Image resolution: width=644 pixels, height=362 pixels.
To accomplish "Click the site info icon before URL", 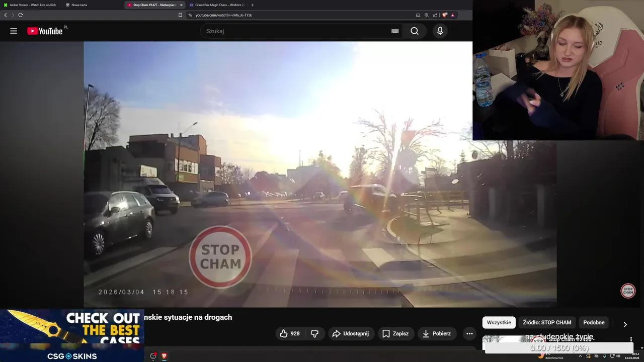I will 190,15.
